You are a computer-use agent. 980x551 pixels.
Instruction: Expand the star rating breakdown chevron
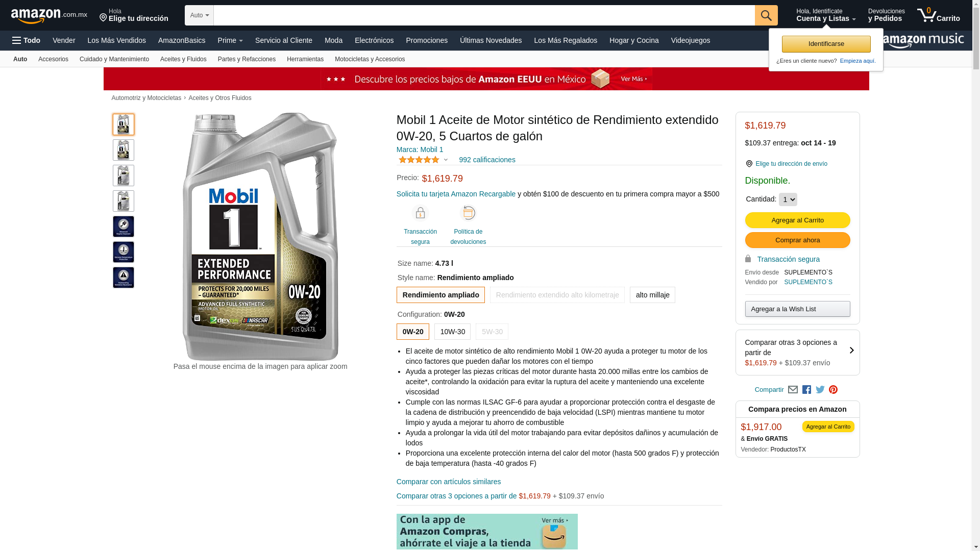(446, 160)
